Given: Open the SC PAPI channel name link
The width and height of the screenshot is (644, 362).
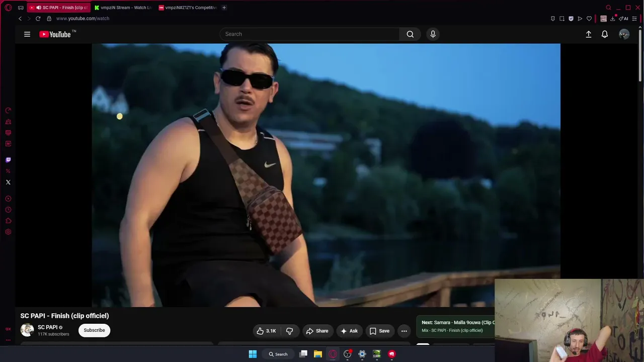Looking at the screenshot, I should click(47, 327).
